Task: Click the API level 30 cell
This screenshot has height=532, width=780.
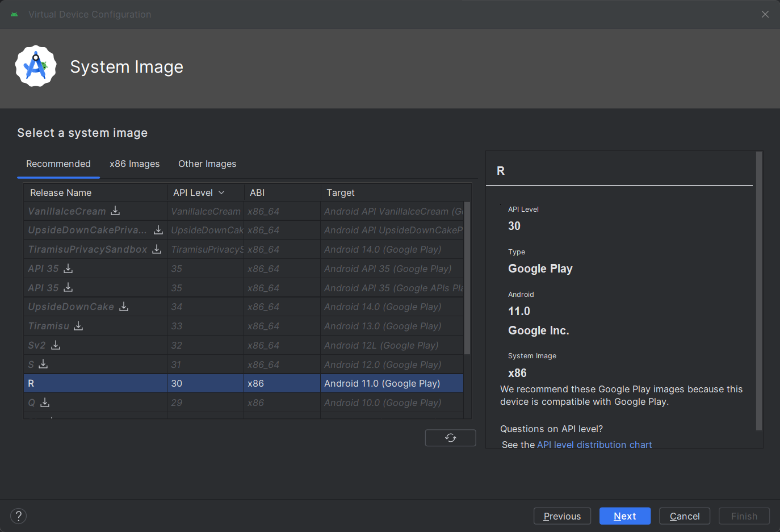Action: coord(206,383)
